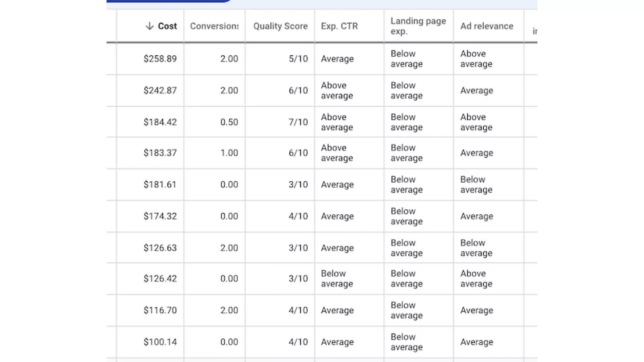The height and width of the screenshot is (362, 644).
Task: Click the $242.87 cost value
Action: (160, 91)
